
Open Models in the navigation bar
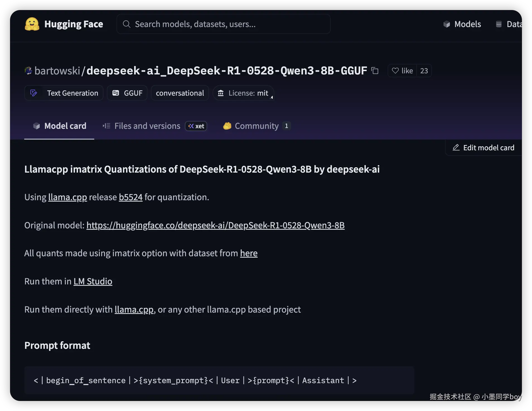[x=462, y=24]
